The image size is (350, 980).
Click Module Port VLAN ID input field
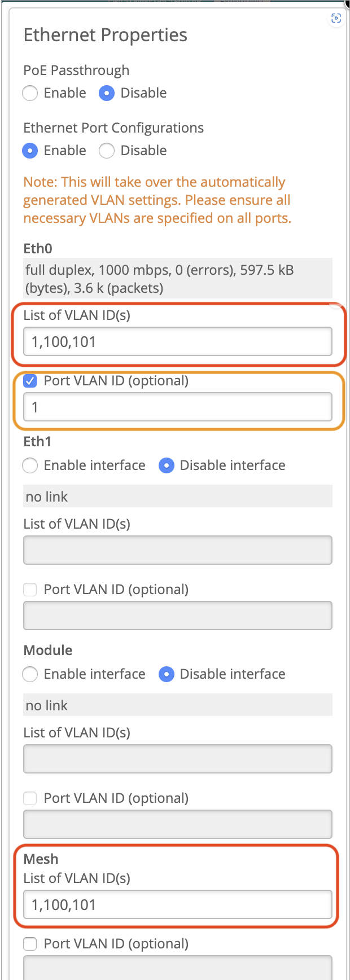177,824
